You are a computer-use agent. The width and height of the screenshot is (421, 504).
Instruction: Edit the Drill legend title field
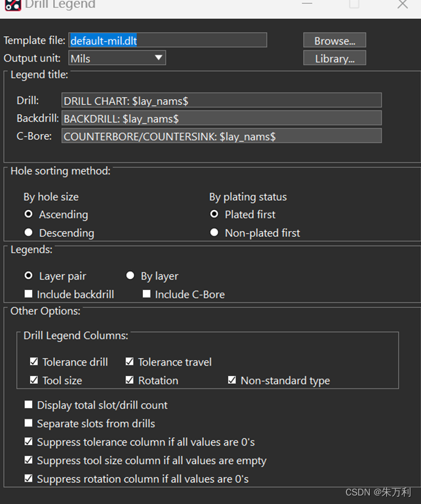point(221,100)
